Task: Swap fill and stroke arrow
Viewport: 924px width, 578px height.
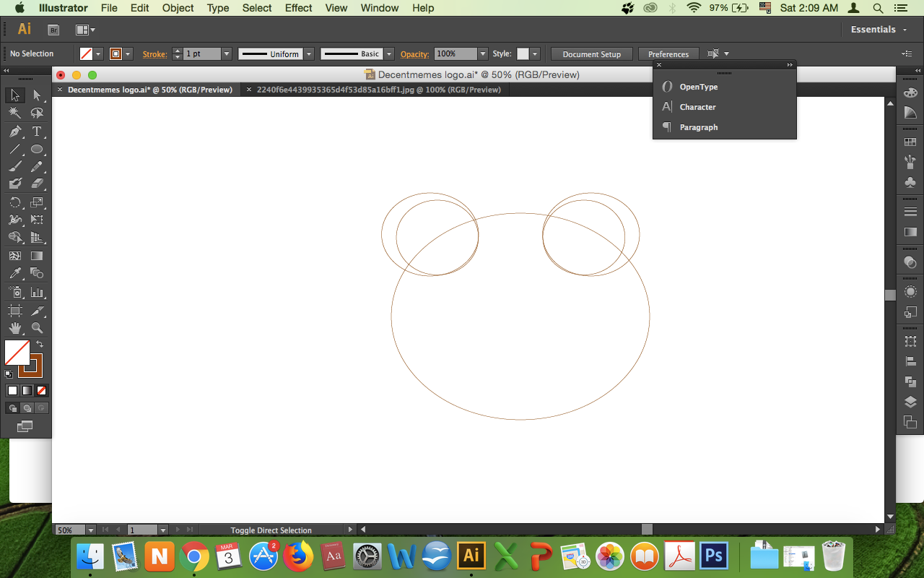Action: point(40,344)
